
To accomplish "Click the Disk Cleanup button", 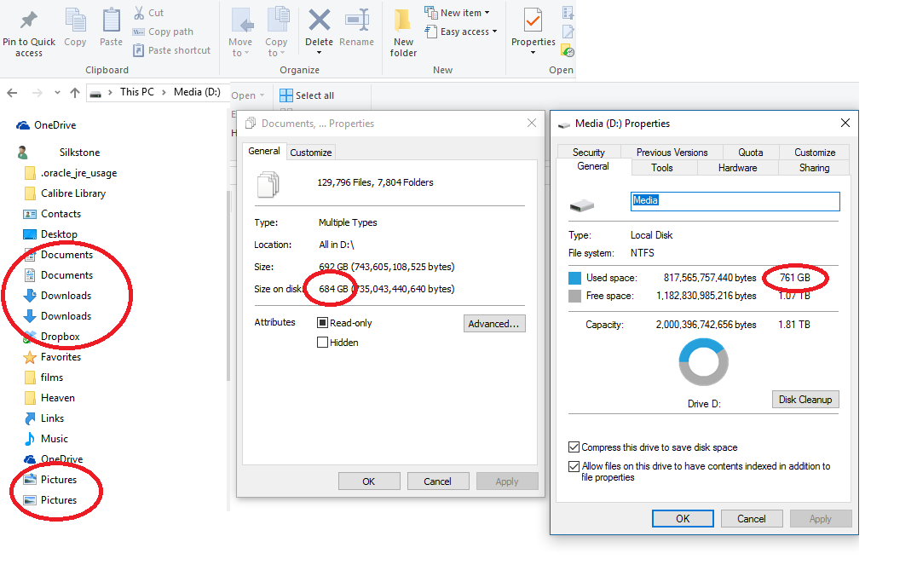I will [x=805, y=399].
